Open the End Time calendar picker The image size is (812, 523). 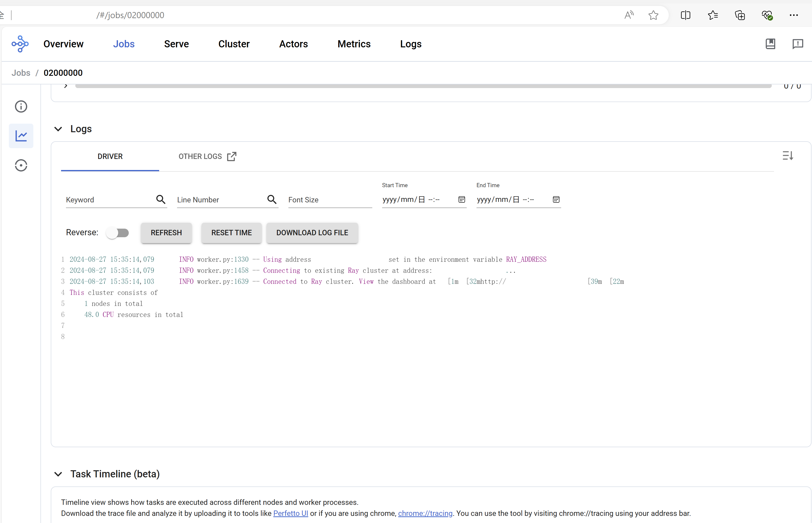(556, 199)
